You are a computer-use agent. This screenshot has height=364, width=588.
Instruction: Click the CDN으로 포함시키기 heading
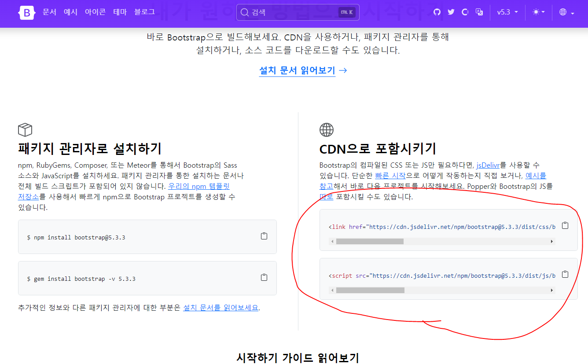378,148
